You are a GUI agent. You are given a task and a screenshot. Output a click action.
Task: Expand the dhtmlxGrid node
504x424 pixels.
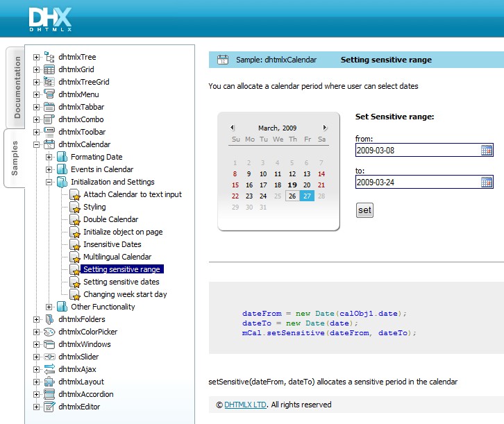pyautogui.click(x=36, y=69)
